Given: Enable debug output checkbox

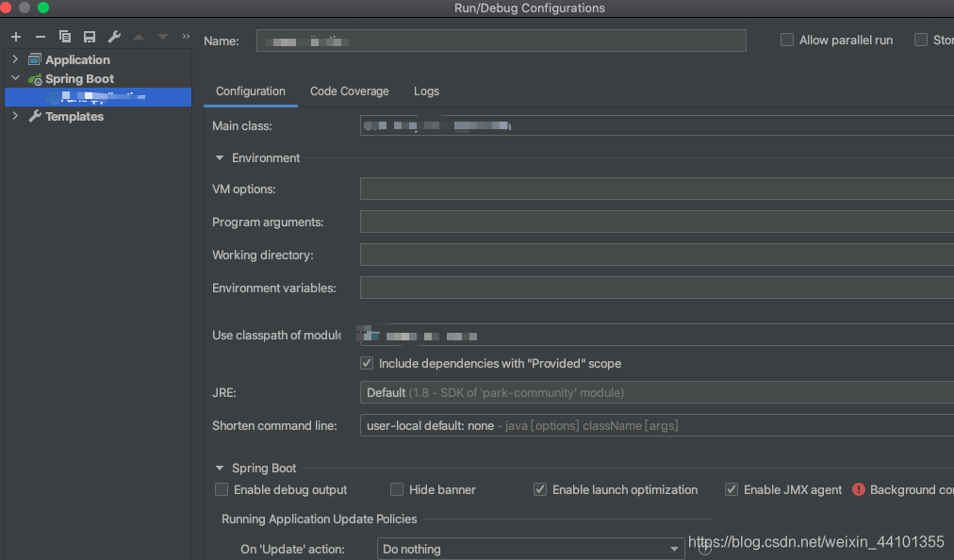Looking at the screenshot, I should click(x=221, y=489).
